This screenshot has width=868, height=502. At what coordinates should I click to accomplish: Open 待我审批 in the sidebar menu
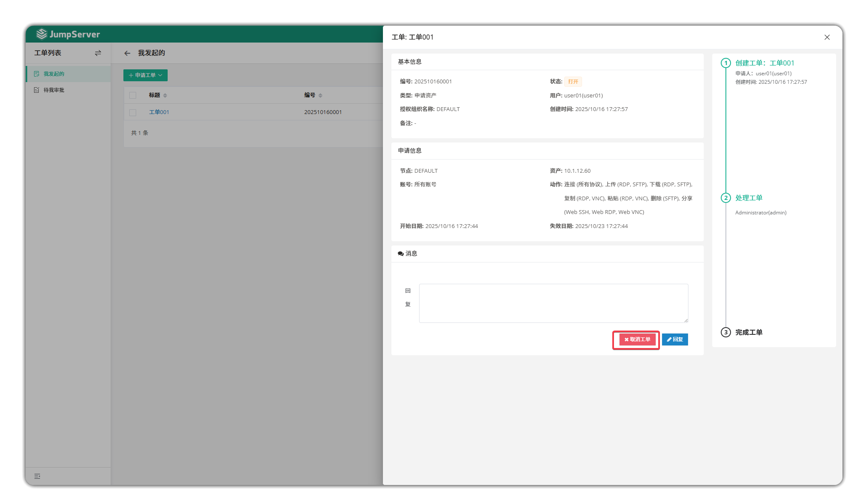point(54,90)
